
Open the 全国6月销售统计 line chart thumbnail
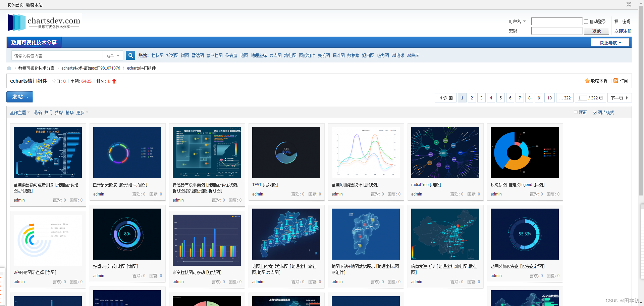pos(366,152)
